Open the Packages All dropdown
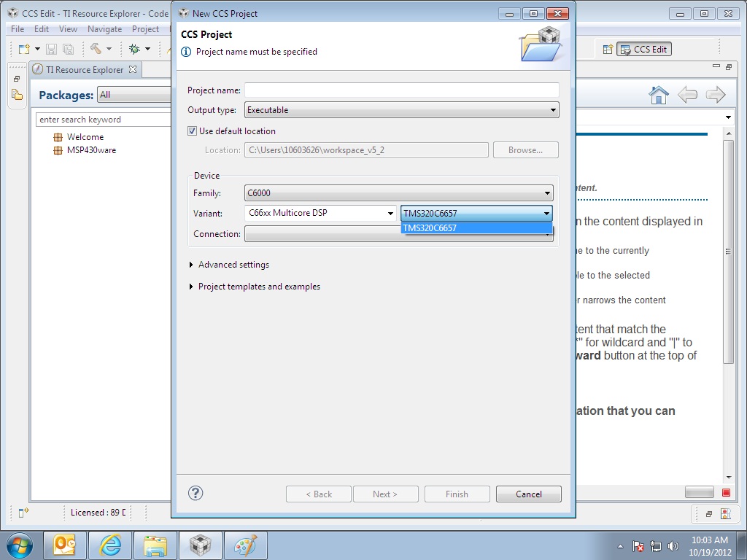 point(134,95)
